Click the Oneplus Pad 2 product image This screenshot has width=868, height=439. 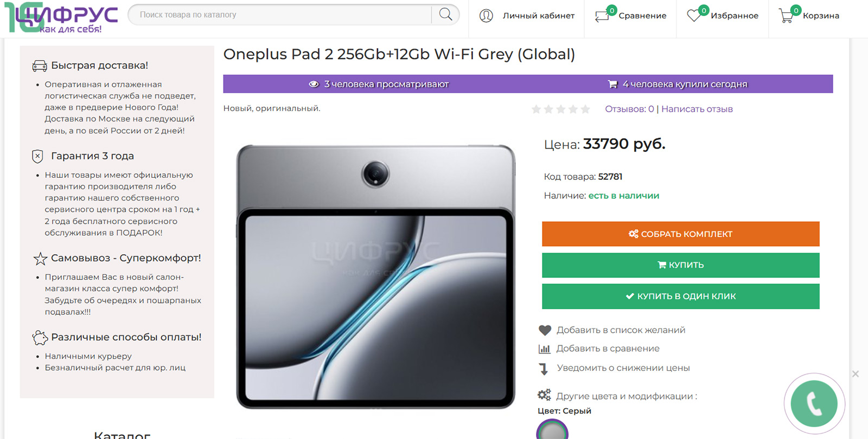375,276
